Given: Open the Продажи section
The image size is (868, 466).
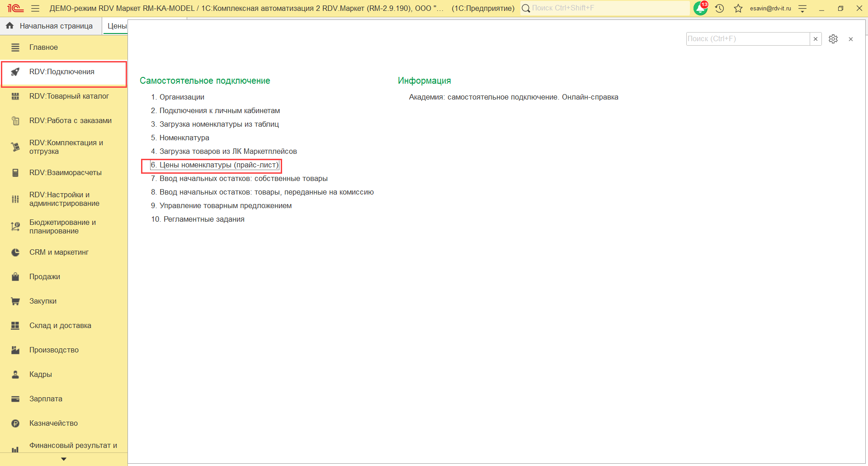Looking at the screenshot, I should click(x=64, y=276).
